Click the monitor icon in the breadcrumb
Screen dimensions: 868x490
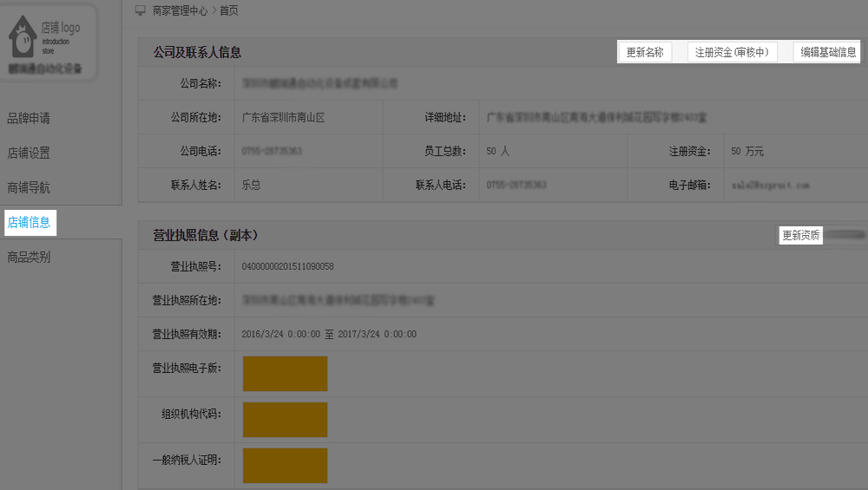[141, 10]
